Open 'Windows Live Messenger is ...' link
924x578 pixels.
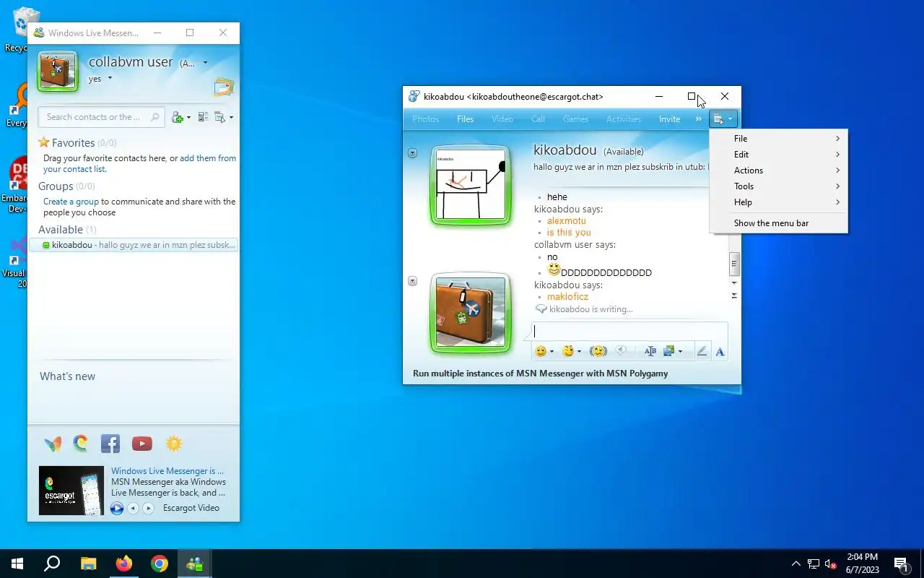point(167,471)
